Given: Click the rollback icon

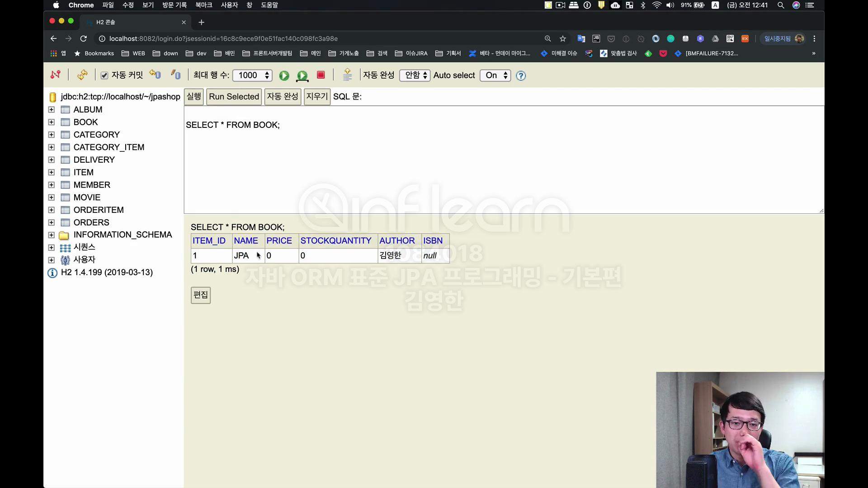Looking at the screenshot, I should (x=155, y=75).
